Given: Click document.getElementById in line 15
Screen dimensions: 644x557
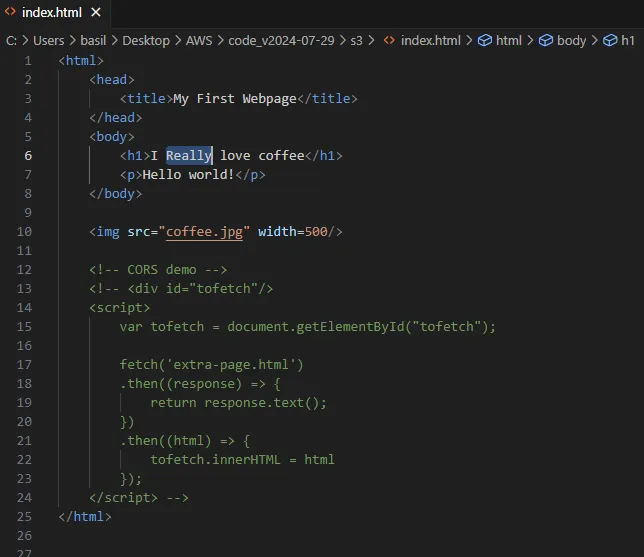Looking at the screenshot, I should (x=315, y=327).
